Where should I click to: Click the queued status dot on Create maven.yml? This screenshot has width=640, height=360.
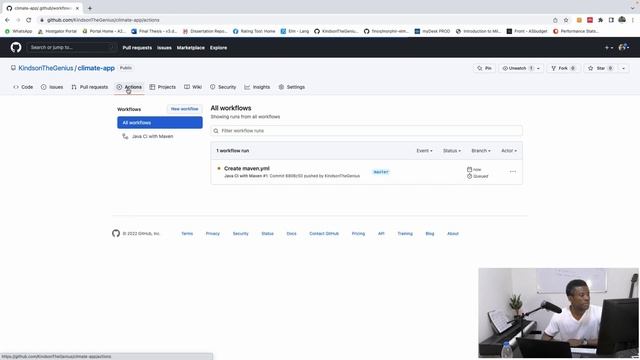tap(219, 168)
